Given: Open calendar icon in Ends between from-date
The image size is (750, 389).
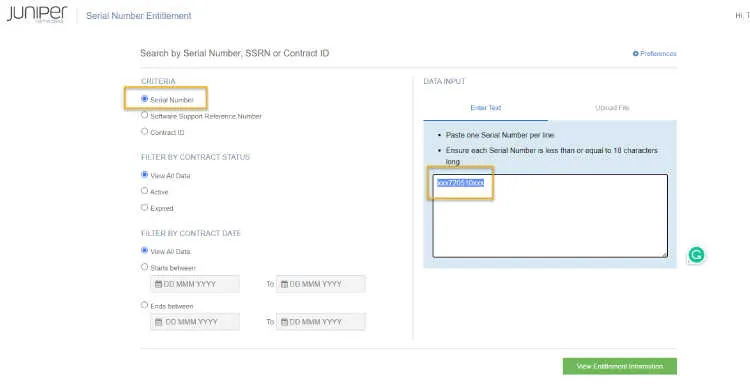Looking at the screenshot, I should pos(158,322).
